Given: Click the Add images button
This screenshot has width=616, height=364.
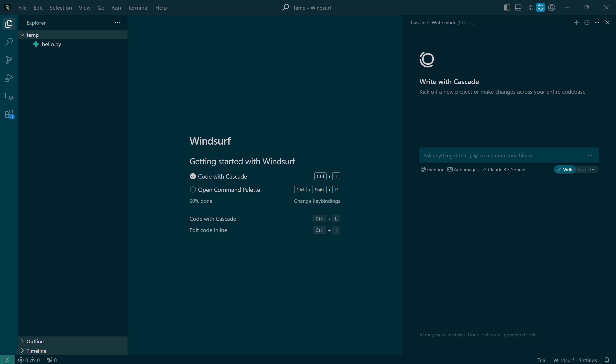Looking at the screenshot, I should (x=463, y=170).
